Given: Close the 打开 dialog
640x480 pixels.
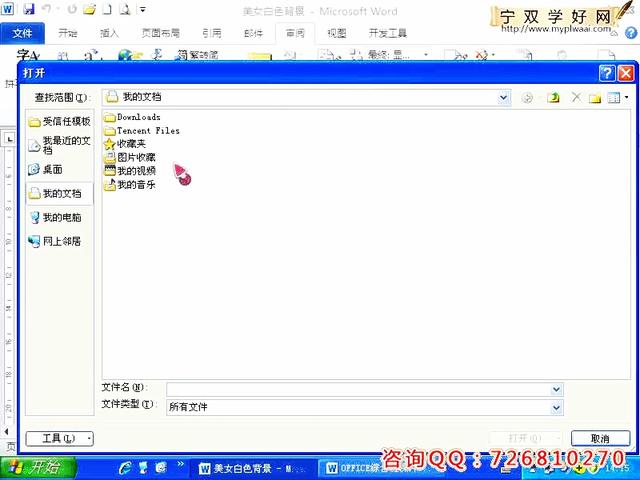Looking at the screenshot, I should click(x=626, y=73).
